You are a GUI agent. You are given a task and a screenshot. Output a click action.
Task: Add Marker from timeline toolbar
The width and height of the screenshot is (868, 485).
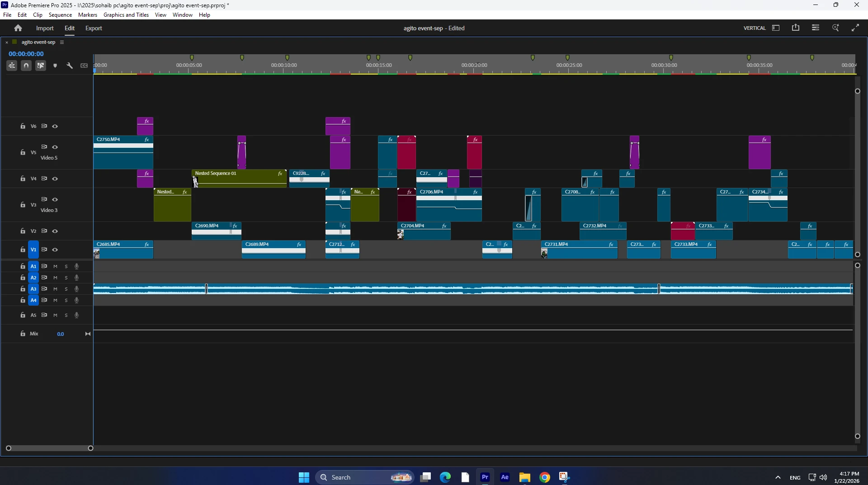point(55,66)
